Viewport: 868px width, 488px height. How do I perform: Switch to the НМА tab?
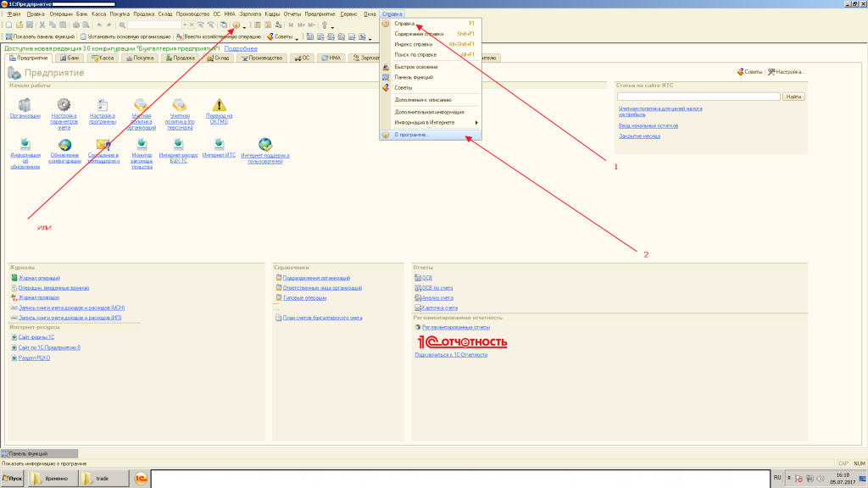coord(331,58)
